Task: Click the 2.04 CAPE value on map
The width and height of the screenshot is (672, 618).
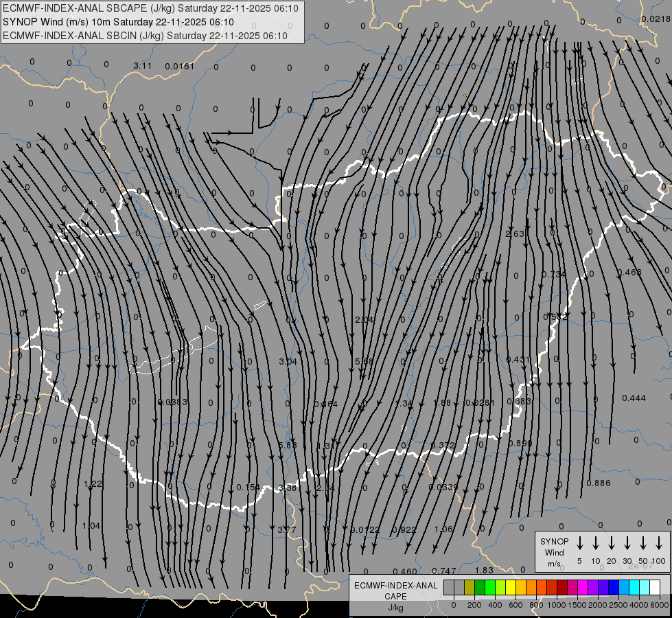Action: (x=364, y=319)
